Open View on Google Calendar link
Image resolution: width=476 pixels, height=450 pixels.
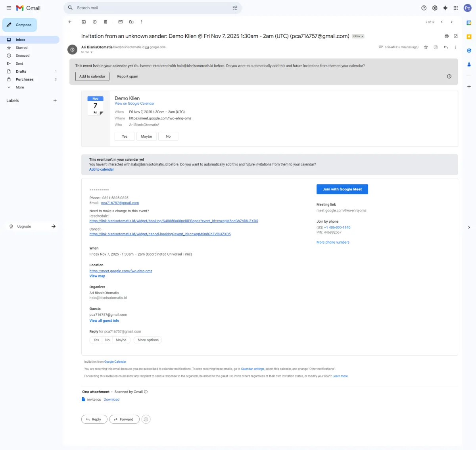(x=134, y=104)
